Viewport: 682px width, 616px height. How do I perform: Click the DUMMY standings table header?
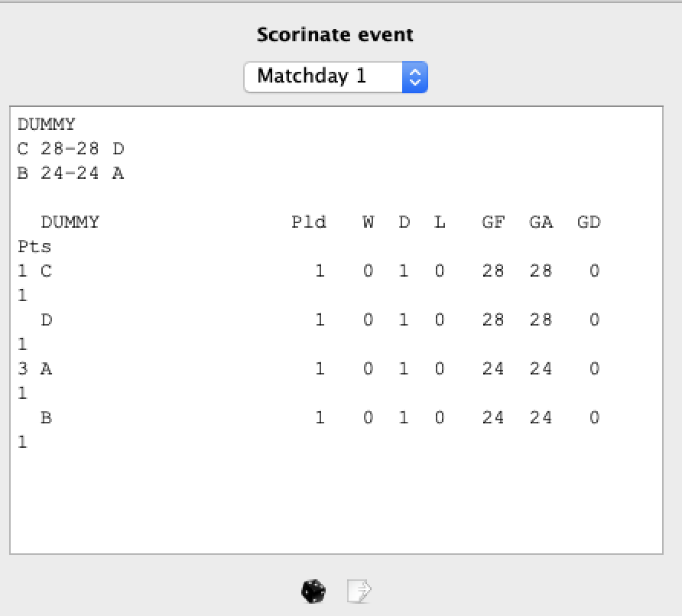pos(70,222)
